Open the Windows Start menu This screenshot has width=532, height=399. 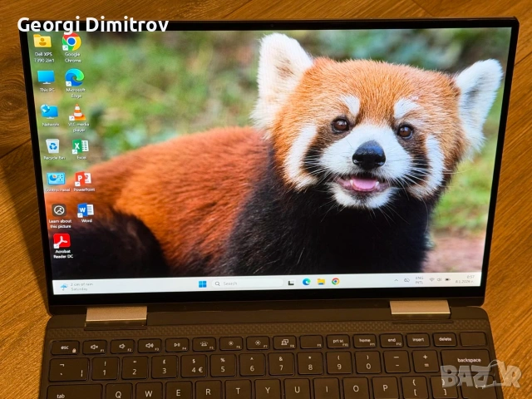pos(203,283)
